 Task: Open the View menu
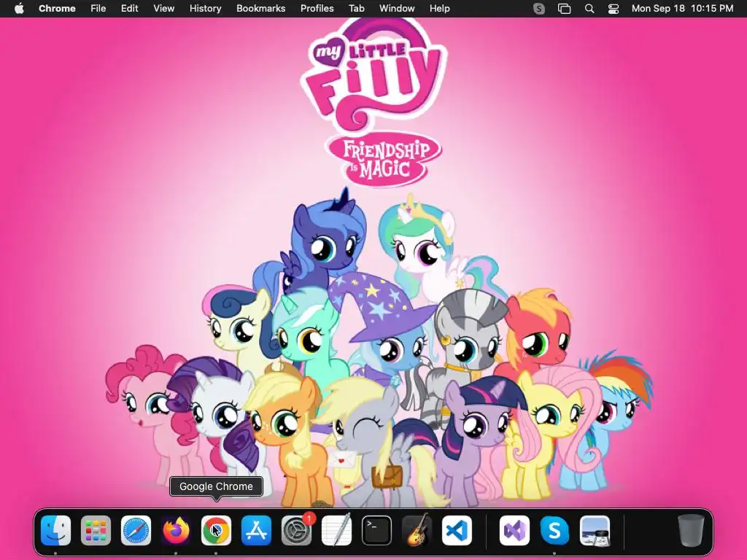(163, 9)
